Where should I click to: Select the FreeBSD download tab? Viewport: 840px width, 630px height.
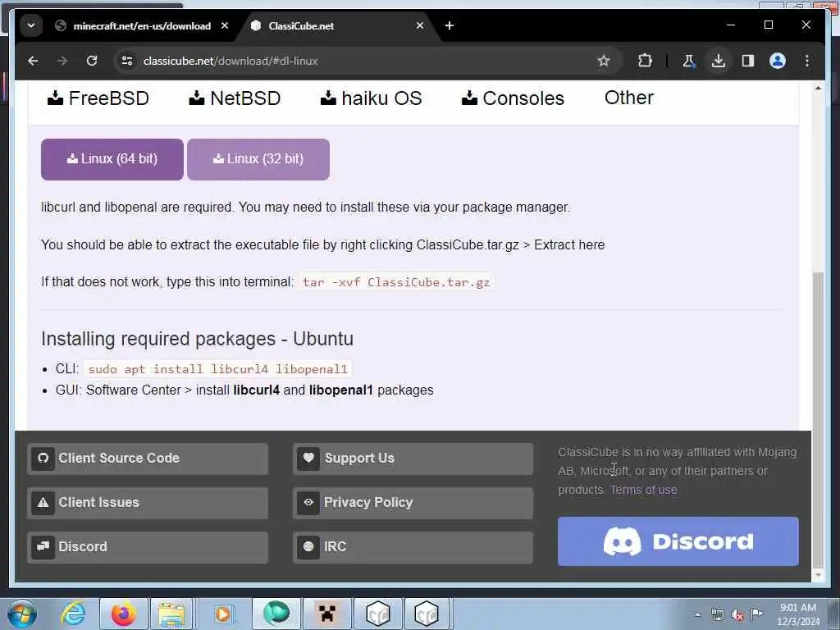[x=98, y=98]
